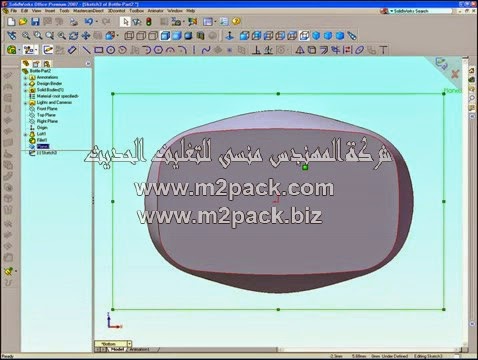
Task: Click the Convert Entities icon
Action: [312, 50]
